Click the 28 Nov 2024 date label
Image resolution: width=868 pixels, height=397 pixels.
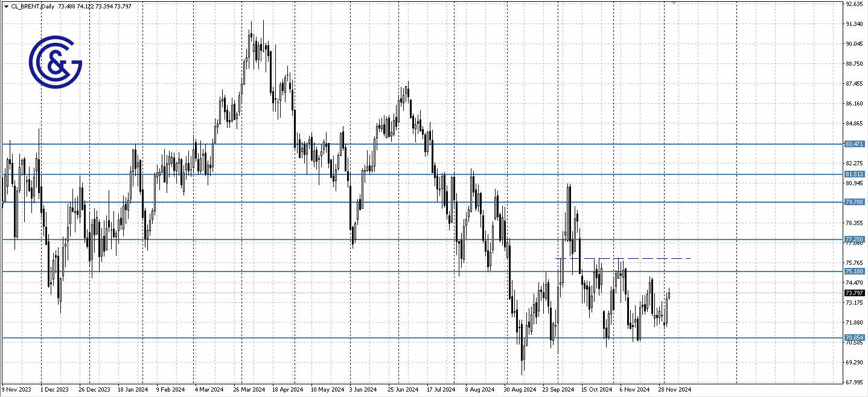[675, 390]
